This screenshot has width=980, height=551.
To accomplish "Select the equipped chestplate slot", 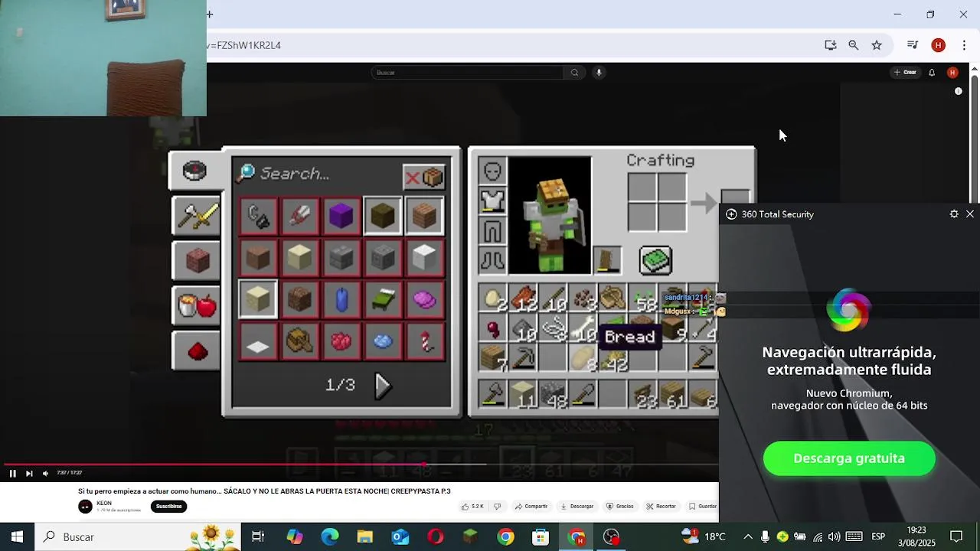I will pyautogui.click(x=492, y=201).
